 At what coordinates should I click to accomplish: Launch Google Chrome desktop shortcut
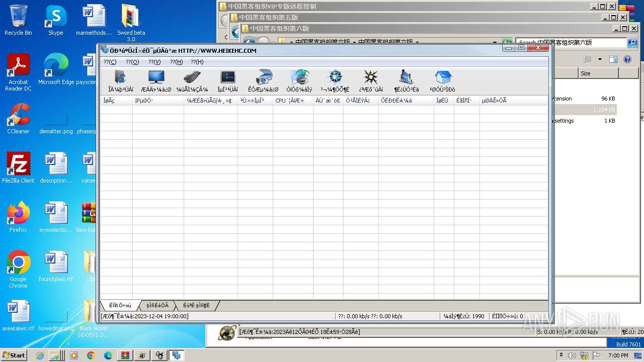pyautogui.click(x=18, y=269)
